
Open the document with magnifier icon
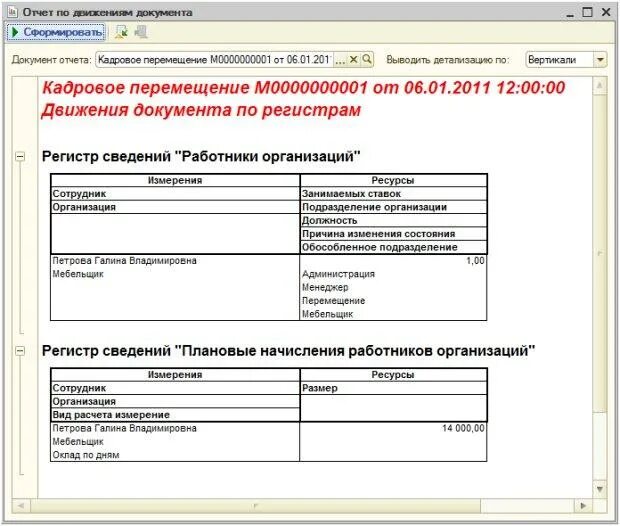click(x=367, y=60)
